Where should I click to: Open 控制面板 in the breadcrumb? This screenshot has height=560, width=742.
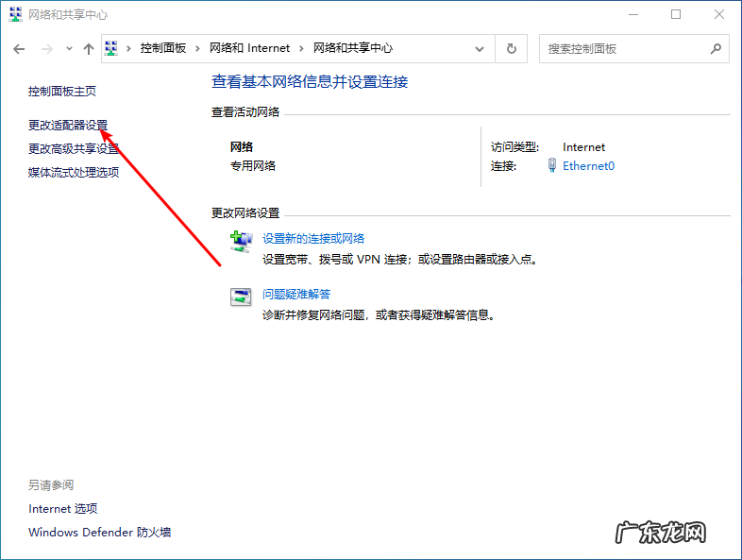tap(162, 48)
